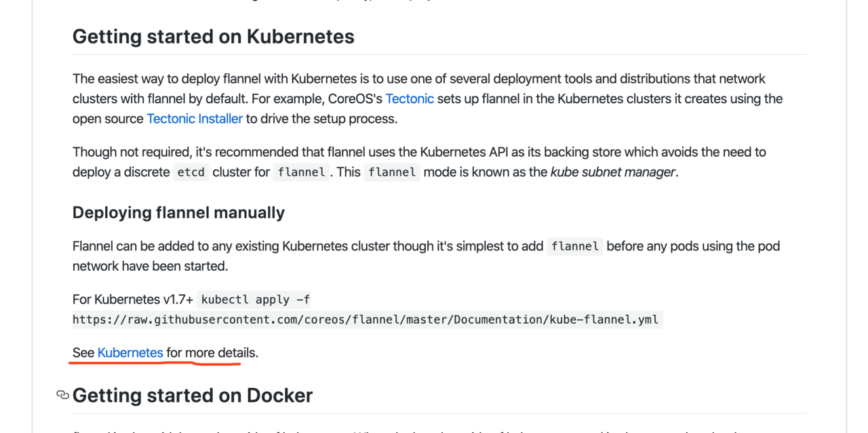The width and height of the screenshot is (868, 433).
Task: Click the 'For Kubernetes v1.7+' text
Action: 133,299
